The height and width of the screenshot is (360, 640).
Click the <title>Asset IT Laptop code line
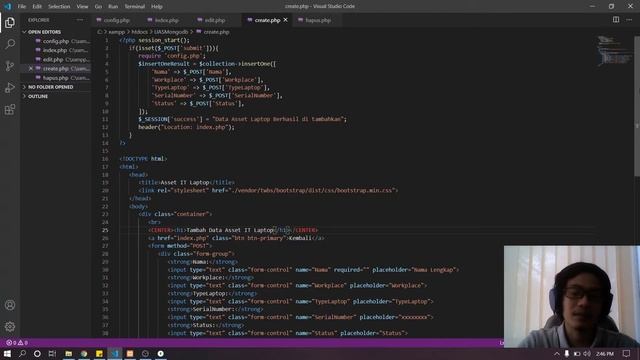[x=187, y=182]
